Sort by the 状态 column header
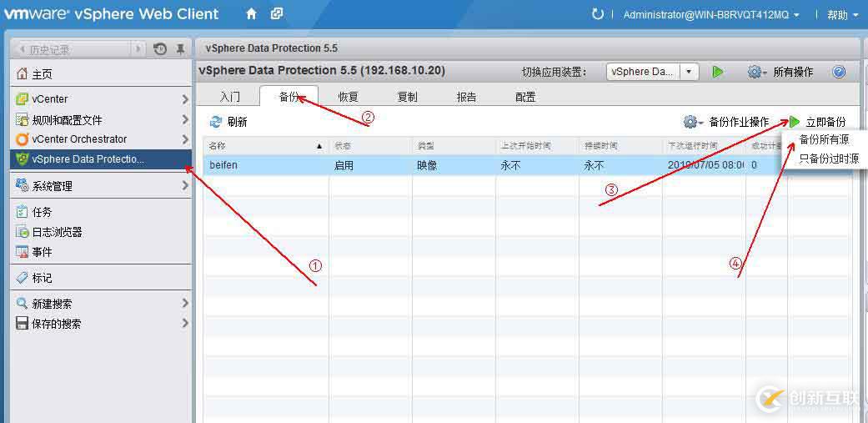The image size is (868, 423). 370,146
